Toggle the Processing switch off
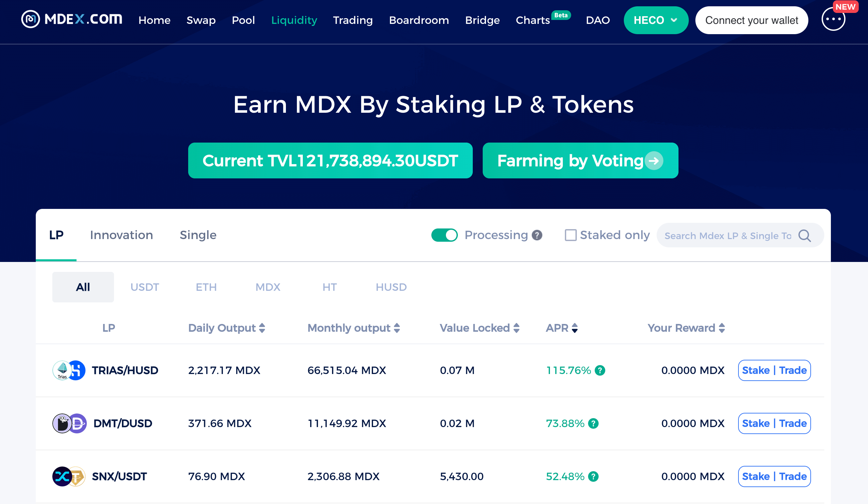The height and width of the screenshot is (504, 868). (x=444, y=235)
